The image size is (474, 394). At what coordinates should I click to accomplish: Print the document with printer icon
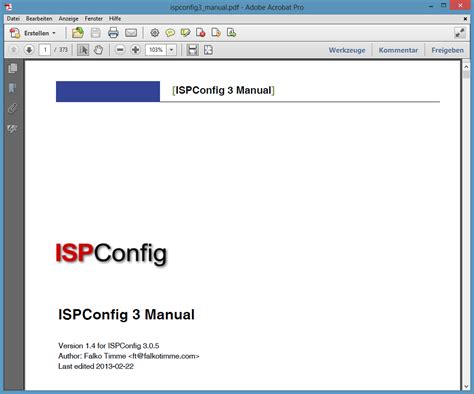click(x=113, y=33)
